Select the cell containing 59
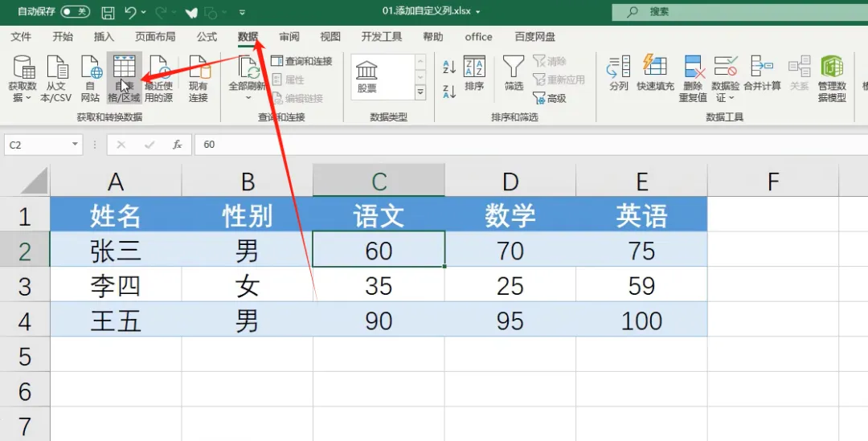Viewport: 868px width, 441px height. coord(641,286)
